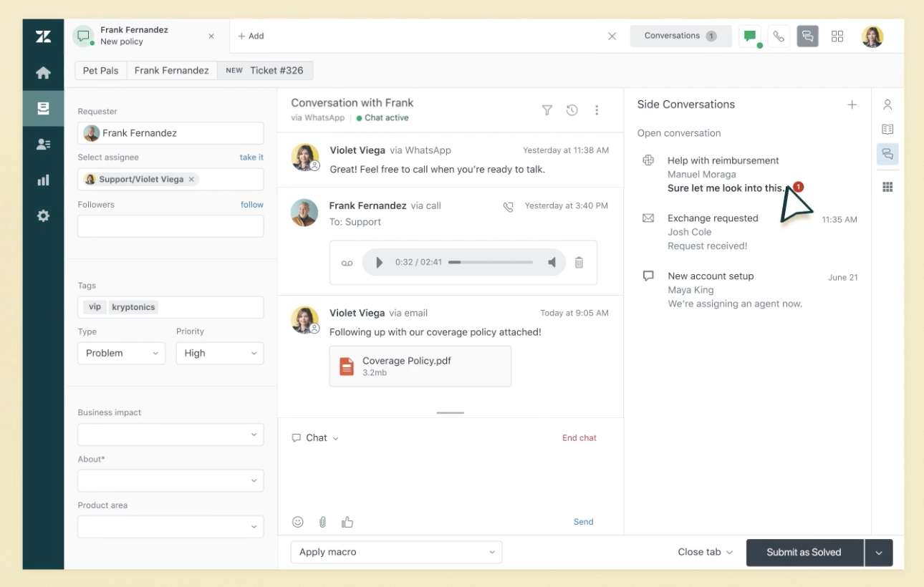The image size is (924, 587).
Task: Mute the voicemail audio speaker
Action: (x=552, y=263)
